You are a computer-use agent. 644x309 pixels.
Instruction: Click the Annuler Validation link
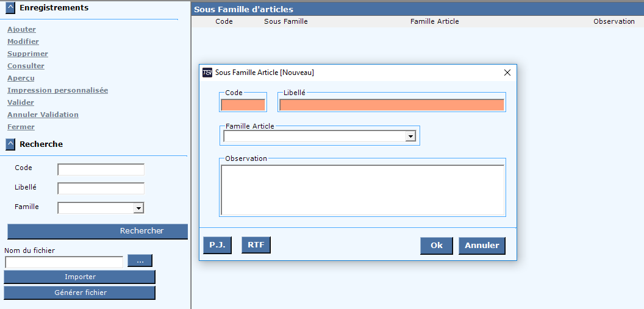pyautogui.click(x=43, y=115)
